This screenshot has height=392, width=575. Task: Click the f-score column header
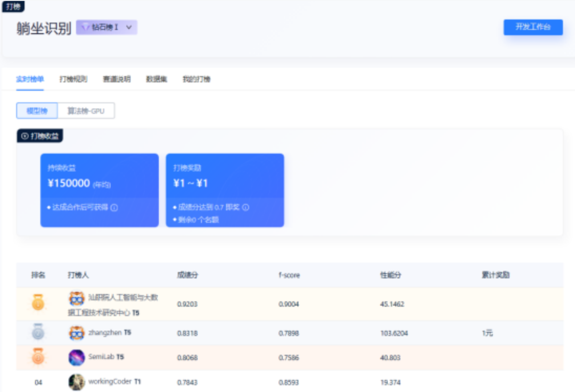(289, 275)
